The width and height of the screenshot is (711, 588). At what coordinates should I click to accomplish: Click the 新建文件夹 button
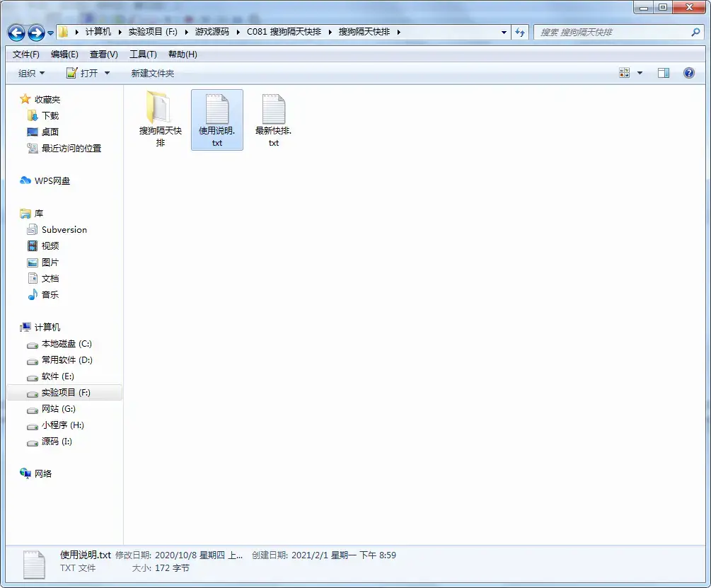[x=152, y=74]
